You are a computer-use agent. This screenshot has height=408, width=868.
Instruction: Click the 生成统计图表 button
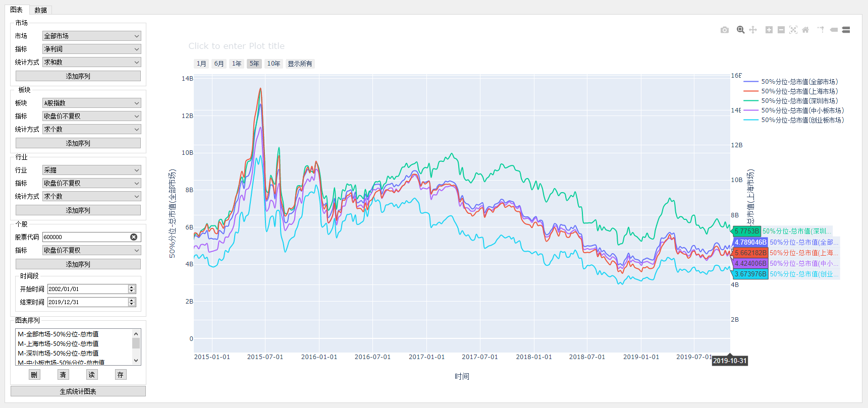[78, 391]
